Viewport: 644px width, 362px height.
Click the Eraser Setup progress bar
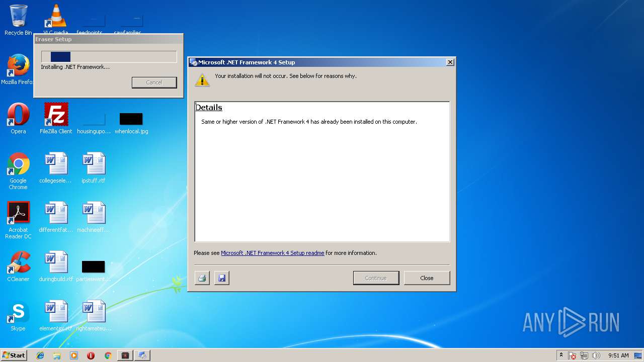[109, 57]
